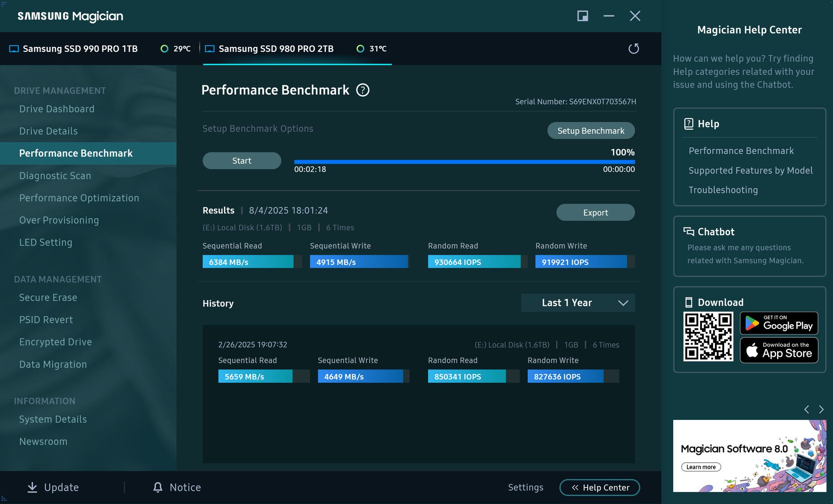Export the benchmark results
This screenshot has height=504, width=833.
point(595,213)
